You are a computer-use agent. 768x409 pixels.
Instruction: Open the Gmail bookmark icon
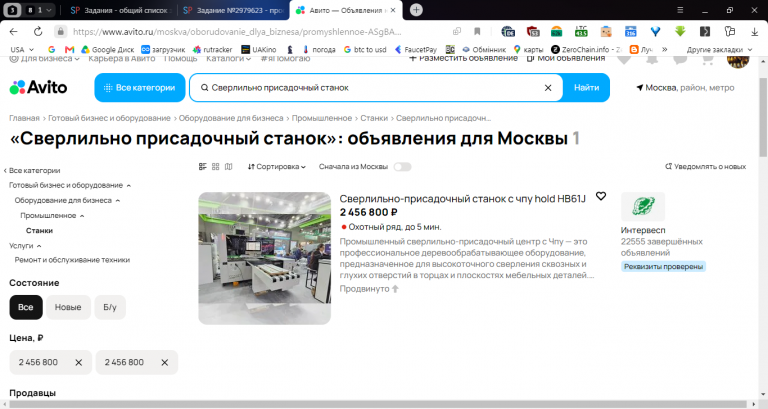point(70,49)
